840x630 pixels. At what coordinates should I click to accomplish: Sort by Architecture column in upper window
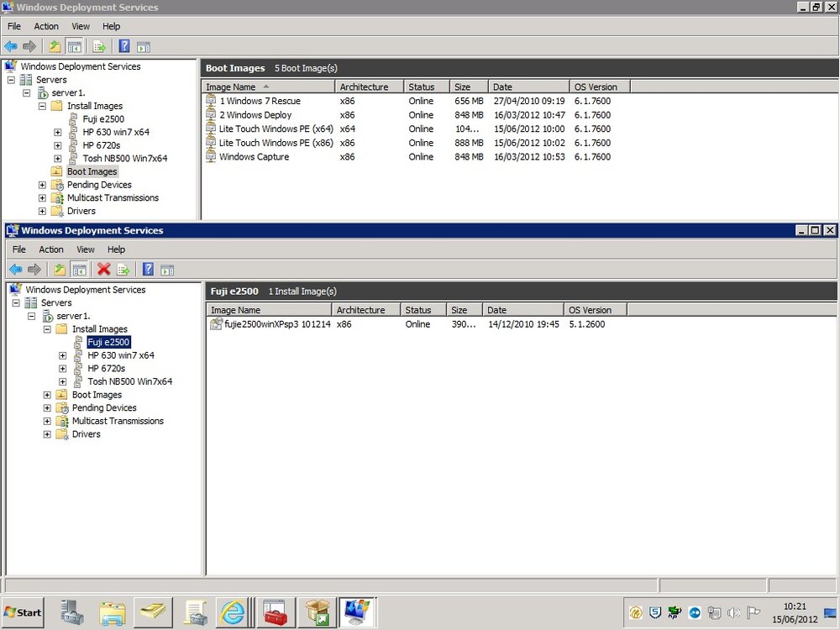(x=369, y=87)
